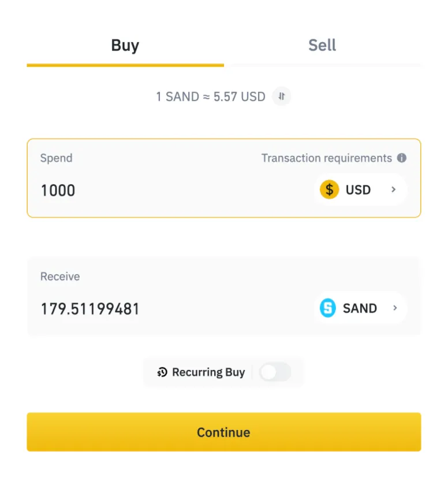
Task: Switch to the Sell tab
Action: 323,46
